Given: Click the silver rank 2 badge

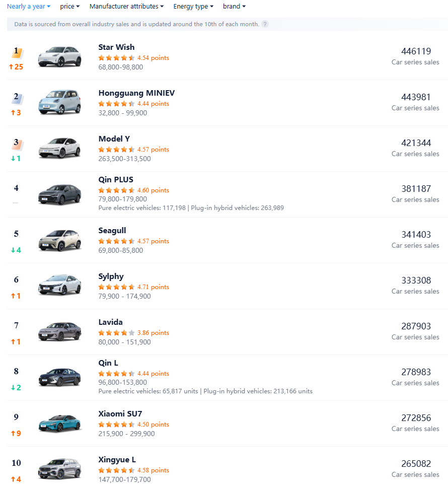Looking at the screenshot, I should (x=17, y=98).
